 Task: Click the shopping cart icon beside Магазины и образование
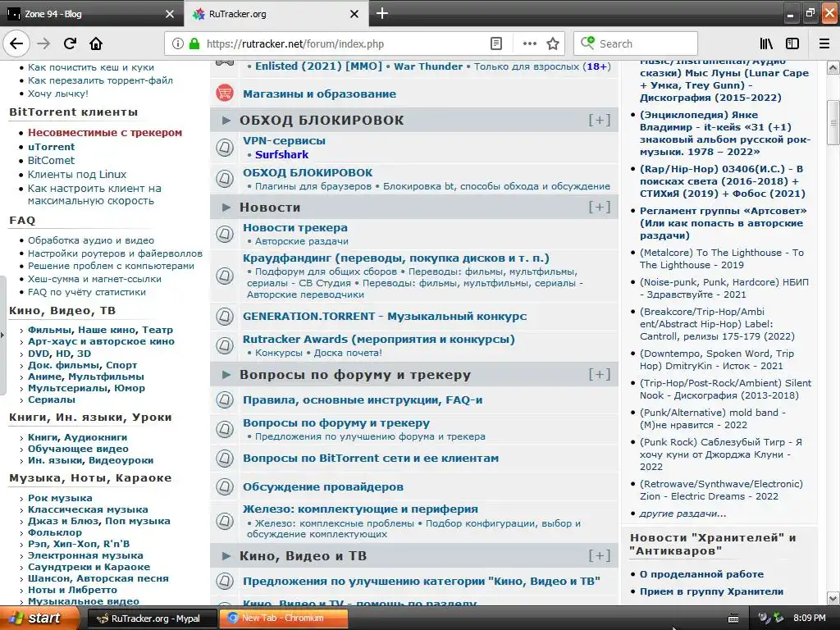(225, 94)
